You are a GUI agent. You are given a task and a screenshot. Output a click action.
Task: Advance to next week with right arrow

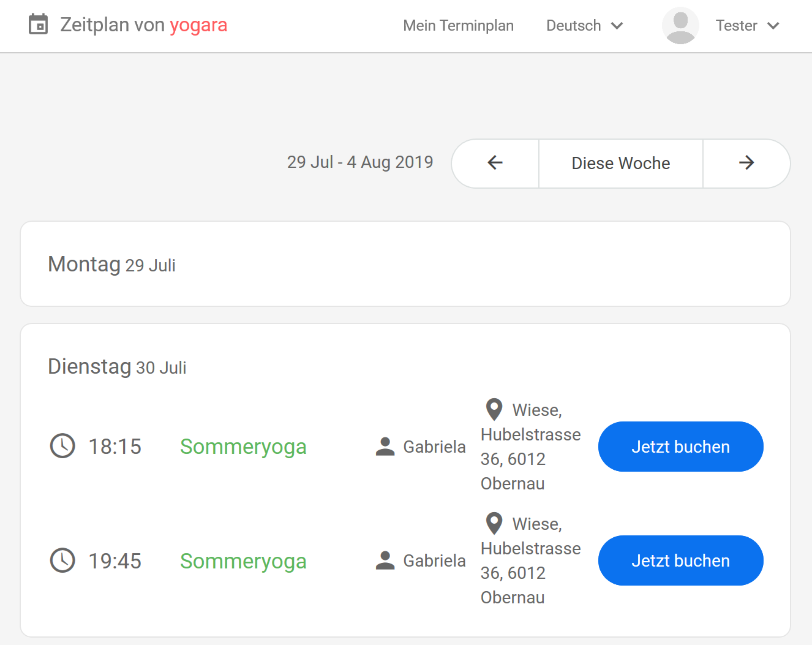pyautogui.click(x=746, y=163)
